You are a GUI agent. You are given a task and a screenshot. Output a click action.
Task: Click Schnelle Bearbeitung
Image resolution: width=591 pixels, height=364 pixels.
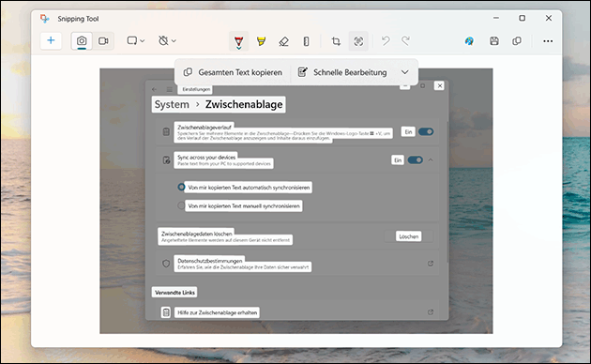[342, 72]
